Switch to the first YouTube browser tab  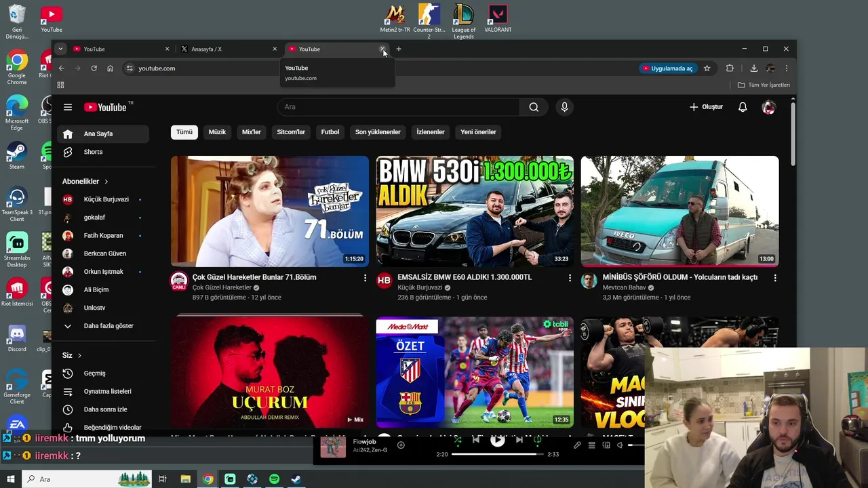click(122, 49)
